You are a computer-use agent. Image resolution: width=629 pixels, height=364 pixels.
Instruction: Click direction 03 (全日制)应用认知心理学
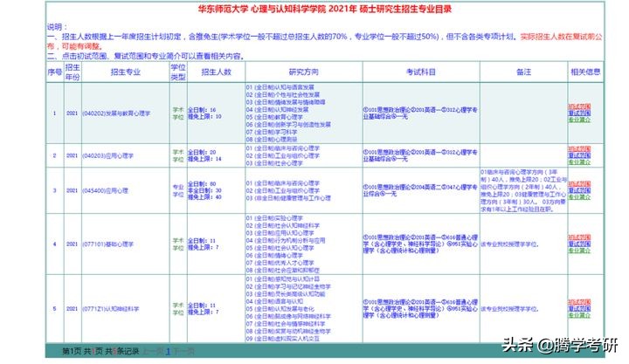coord(280,233)
